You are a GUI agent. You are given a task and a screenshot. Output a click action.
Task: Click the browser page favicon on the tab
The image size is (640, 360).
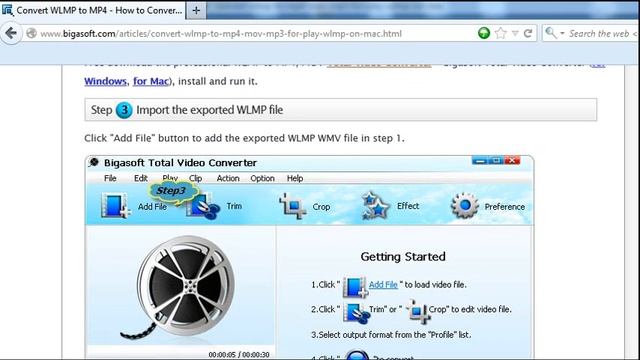click(7, 10)
